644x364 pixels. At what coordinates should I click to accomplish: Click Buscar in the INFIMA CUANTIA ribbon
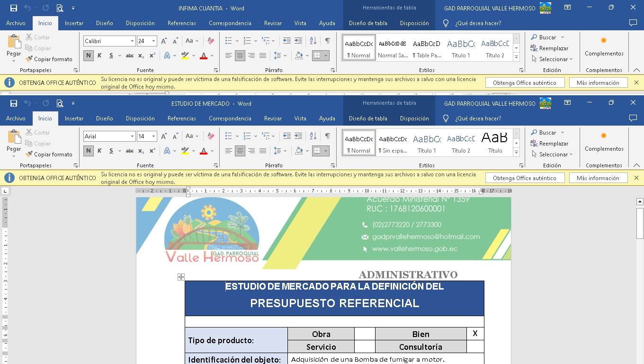coord(547,37)
